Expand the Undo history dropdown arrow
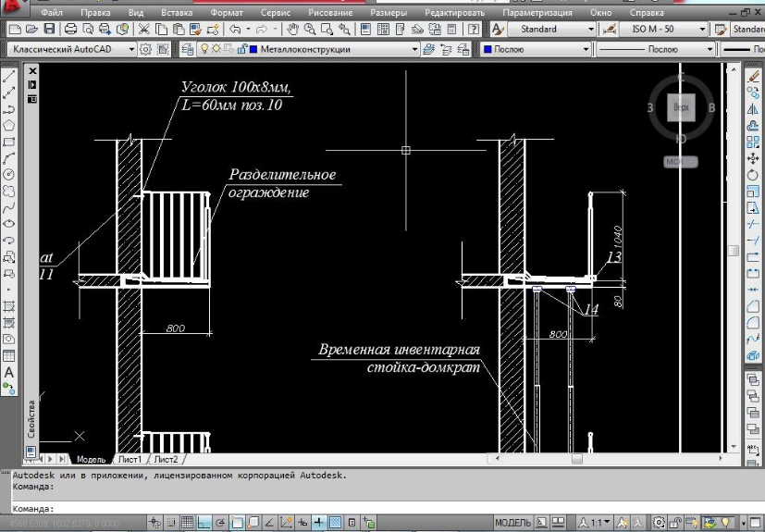765x532 pixels. click(248, 30)
